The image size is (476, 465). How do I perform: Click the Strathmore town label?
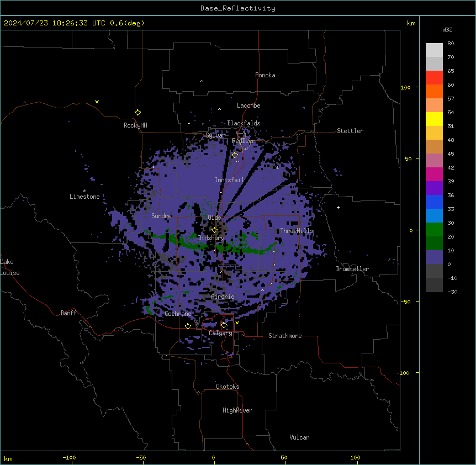click(285, 336)
